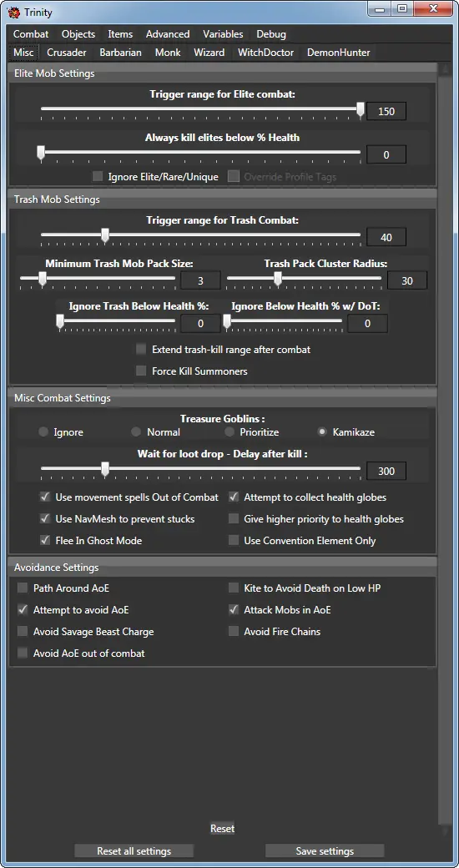This screenshot has height=868, width=459.
Task: Open the Advanced tab
Action: 168,33
